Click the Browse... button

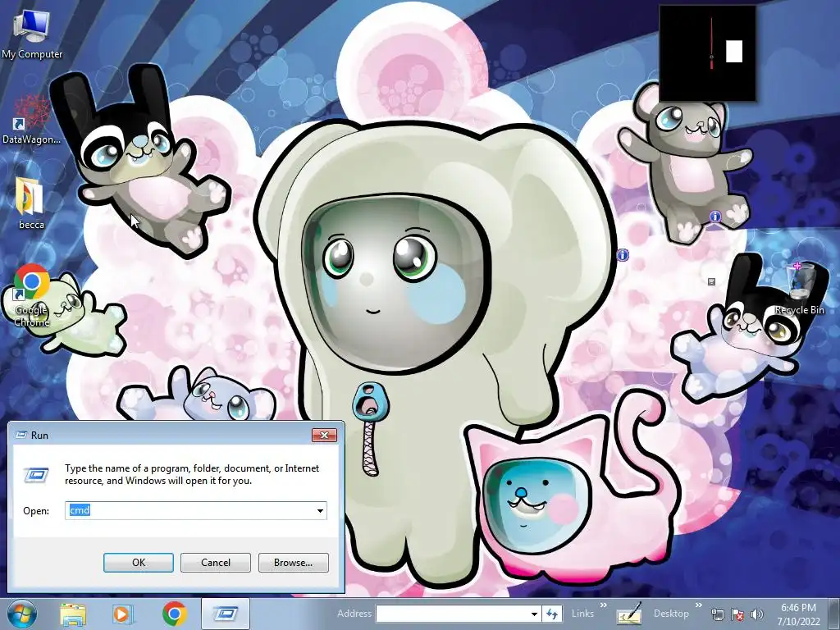click(x=293, y=563)
